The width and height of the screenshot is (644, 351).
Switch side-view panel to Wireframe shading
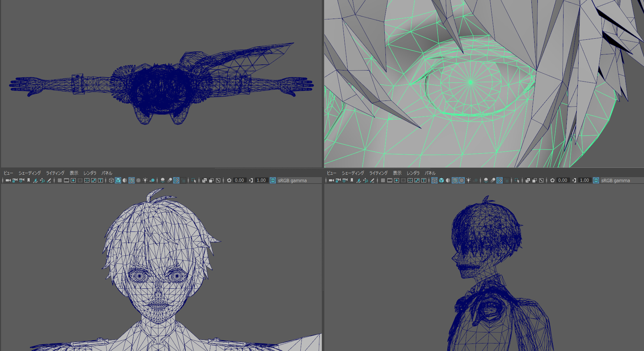coord(435,180)
